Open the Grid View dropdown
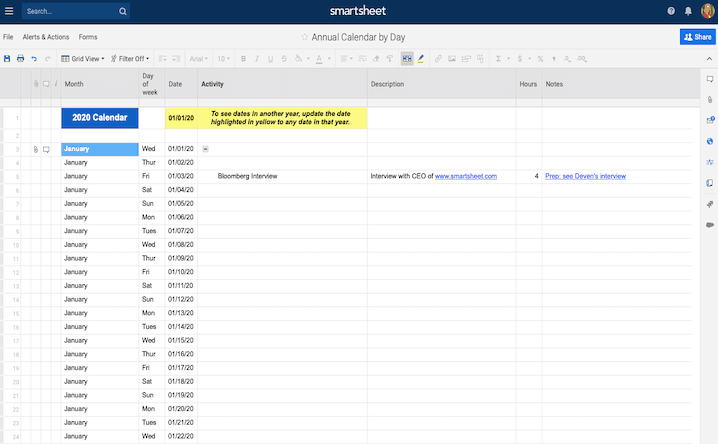 coord(82,59)
